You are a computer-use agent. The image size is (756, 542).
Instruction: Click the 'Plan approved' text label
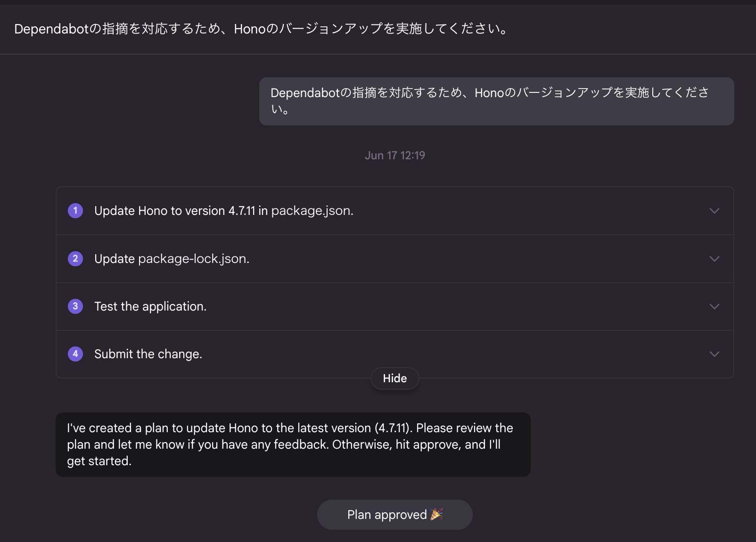tap(386, 515)
